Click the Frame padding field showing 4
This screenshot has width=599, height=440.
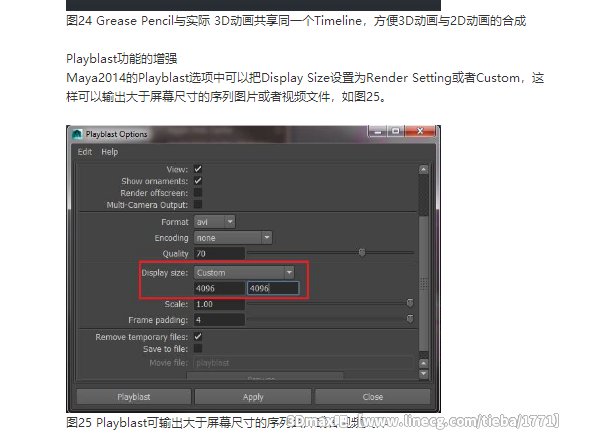[219, 320]
